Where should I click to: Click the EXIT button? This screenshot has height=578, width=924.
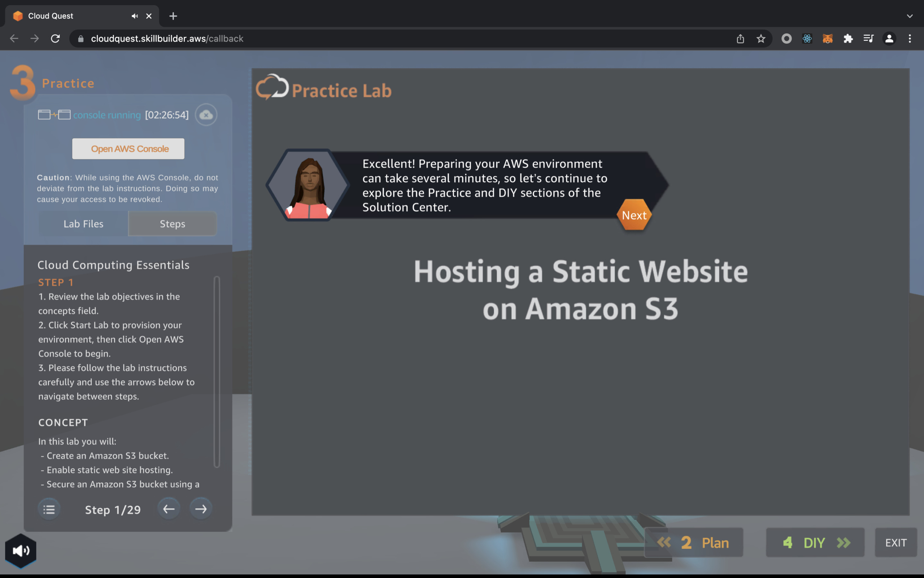pyautogui.click(x=896, y=543)
